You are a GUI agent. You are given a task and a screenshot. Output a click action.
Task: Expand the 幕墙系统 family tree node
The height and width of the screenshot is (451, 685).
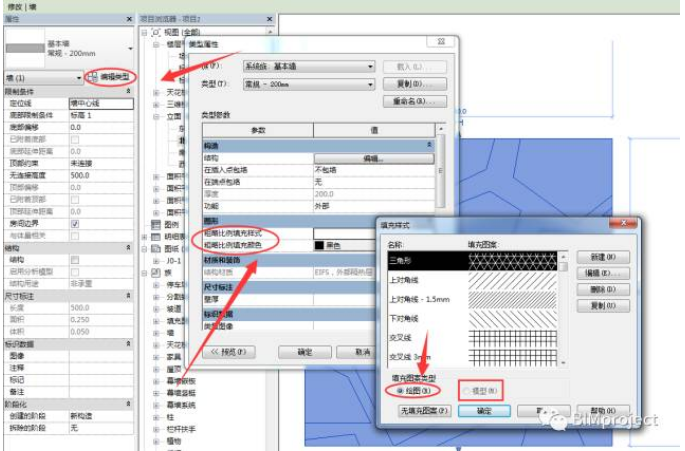(x=156, y=405)
